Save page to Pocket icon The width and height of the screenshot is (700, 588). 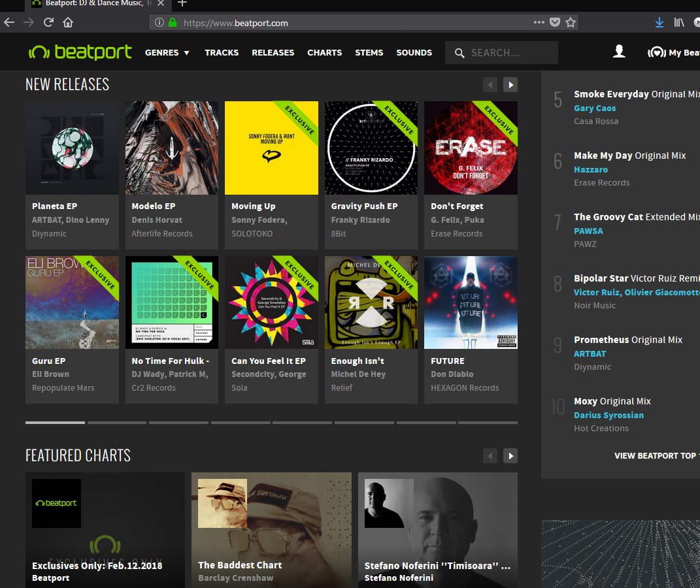tap(555, 22)
